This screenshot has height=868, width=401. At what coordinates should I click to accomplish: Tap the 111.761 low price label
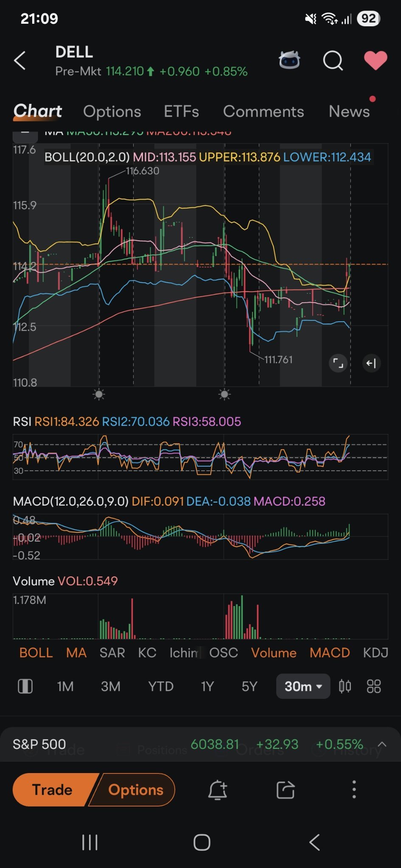point(278,359)
